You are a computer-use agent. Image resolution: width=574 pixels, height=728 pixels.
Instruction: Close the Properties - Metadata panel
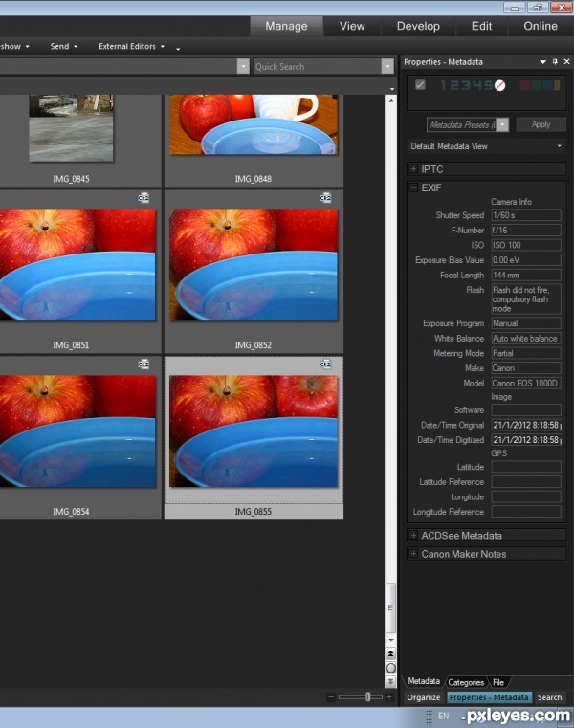566,62
